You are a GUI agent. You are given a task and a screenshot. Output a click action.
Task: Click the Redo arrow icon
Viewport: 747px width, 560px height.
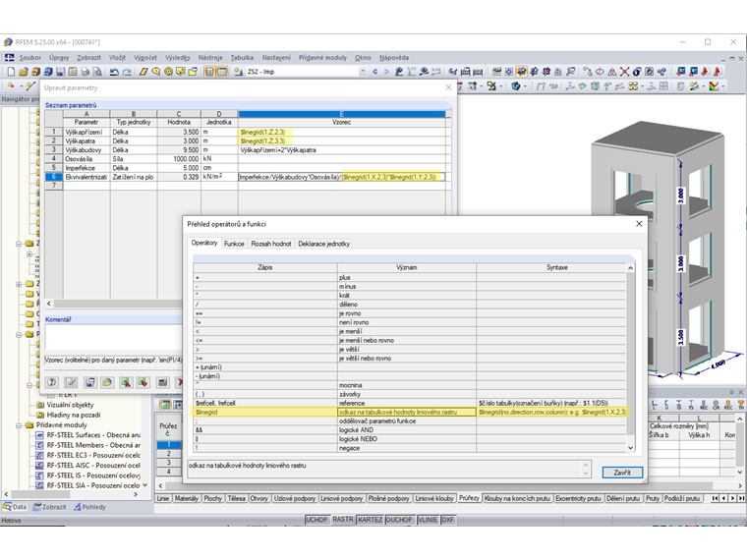pyautogui.click(x=127, y=72)
